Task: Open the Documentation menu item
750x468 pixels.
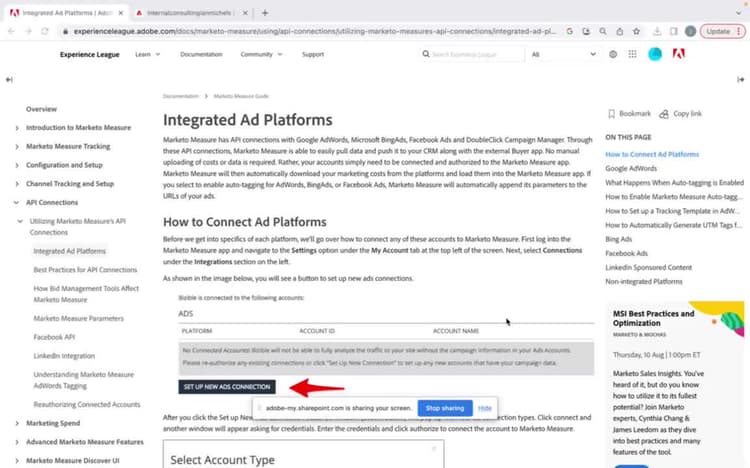Action: point(201,54)
